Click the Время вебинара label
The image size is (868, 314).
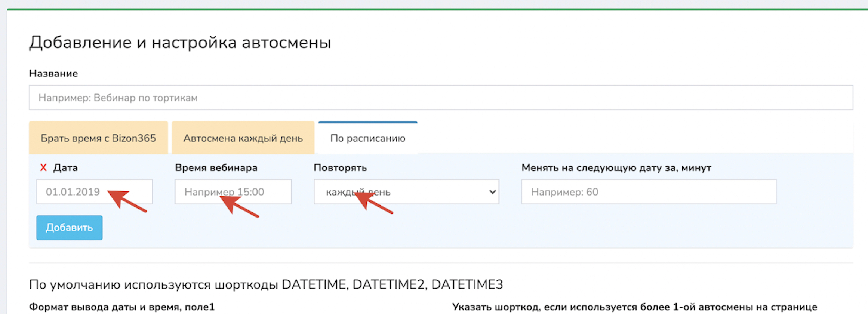tap(216, 167)
